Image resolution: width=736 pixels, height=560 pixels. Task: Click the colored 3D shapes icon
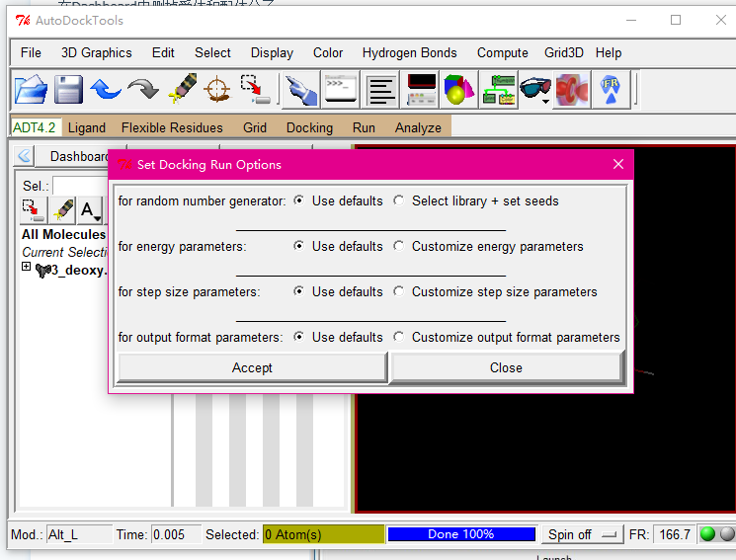[458, 90]
